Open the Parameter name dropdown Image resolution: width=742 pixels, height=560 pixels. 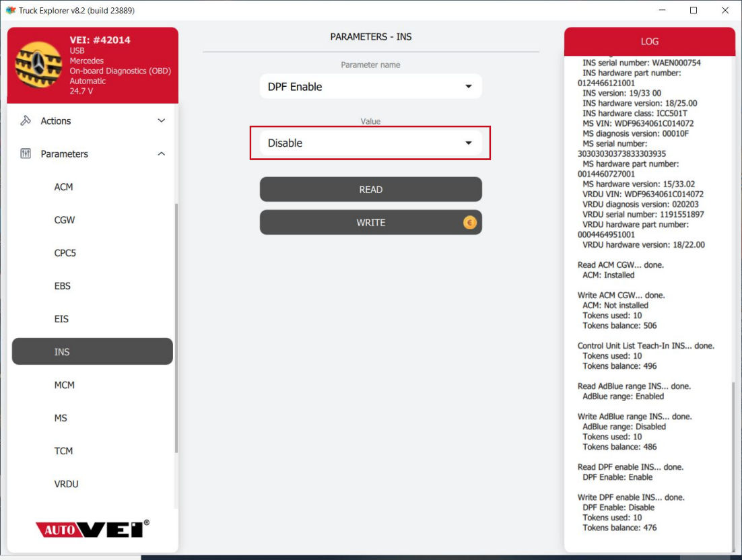click(x=370, y=87)
